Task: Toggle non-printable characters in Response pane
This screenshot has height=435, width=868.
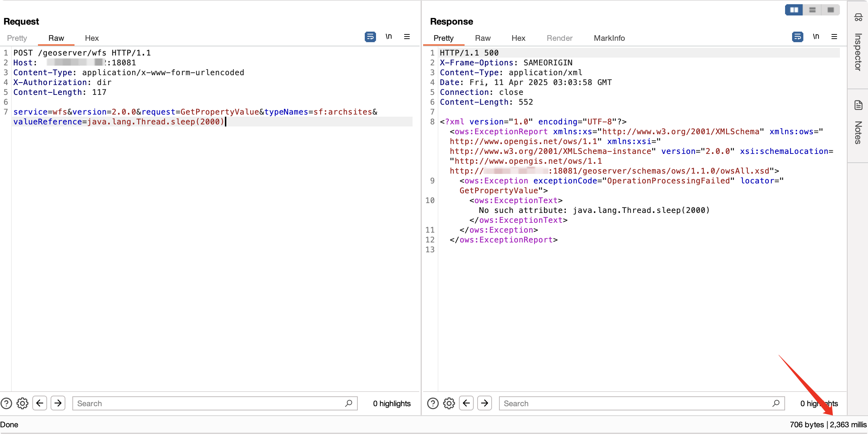Action: click(816, 37)
